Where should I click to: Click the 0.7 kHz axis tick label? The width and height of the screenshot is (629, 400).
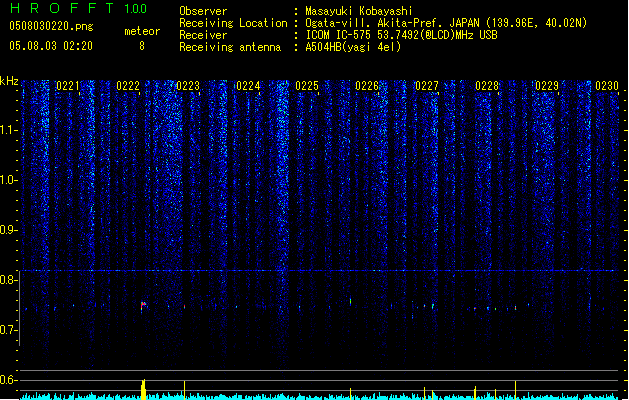(9, 330)
